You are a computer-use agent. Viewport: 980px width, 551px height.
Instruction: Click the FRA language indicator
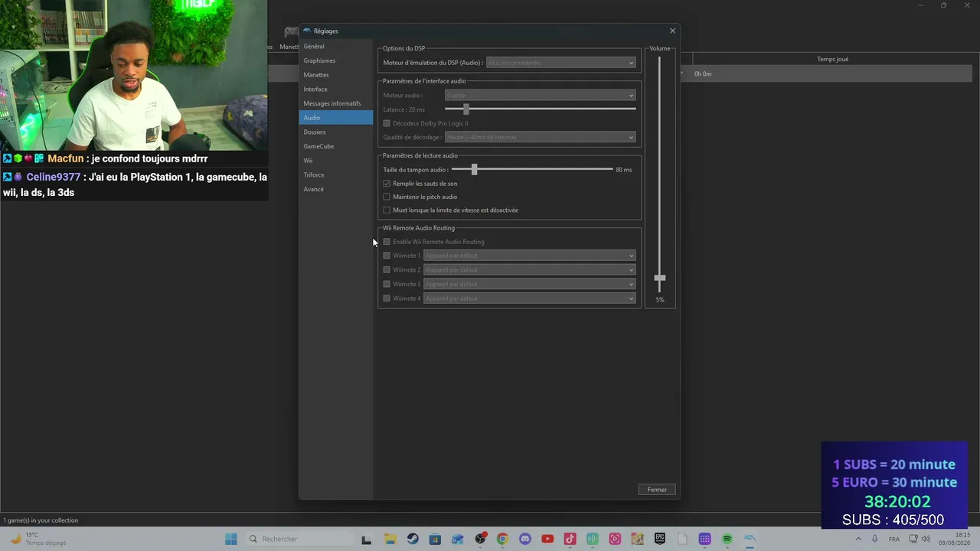[894, 539]
